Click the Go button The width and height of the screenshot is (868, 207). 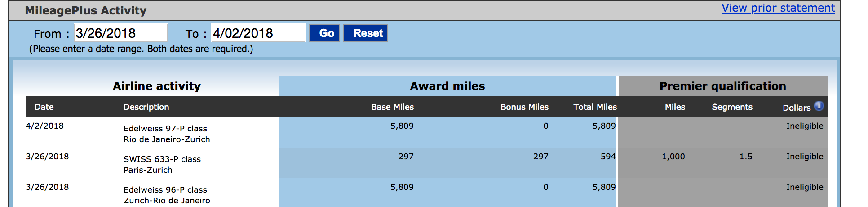tap(324, 33)
